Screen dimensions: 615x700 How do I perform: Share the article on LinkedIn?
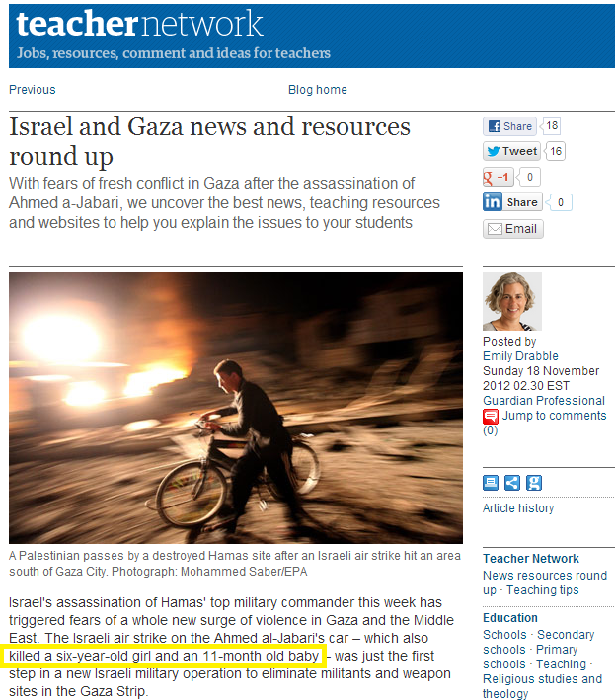[512, 202]
